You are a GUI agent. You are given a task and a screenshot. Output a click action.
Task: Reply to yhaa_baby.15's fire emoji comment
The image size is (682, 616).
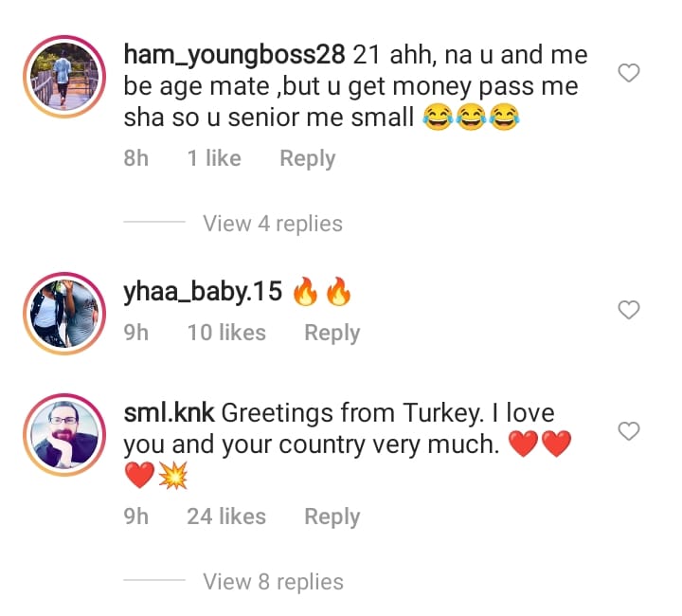click(332, 334)
